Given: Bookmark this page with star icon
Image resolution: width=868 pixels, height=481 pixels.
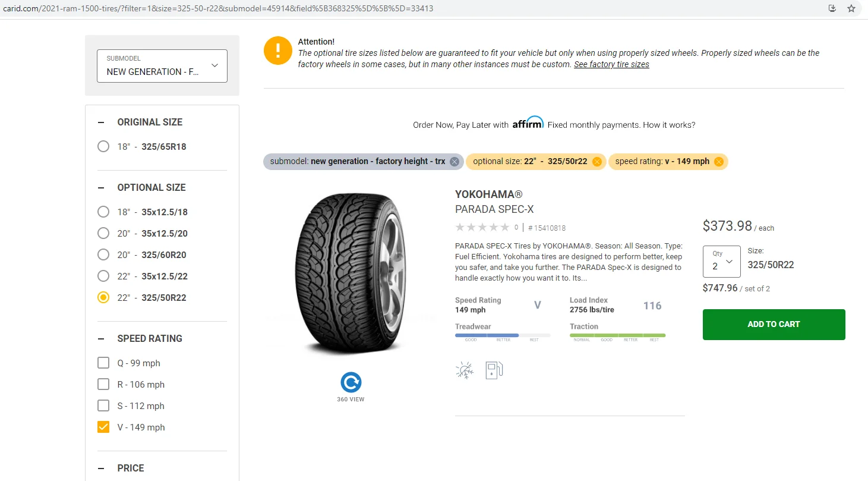Looking at the screenshot, I should (851, 8).
